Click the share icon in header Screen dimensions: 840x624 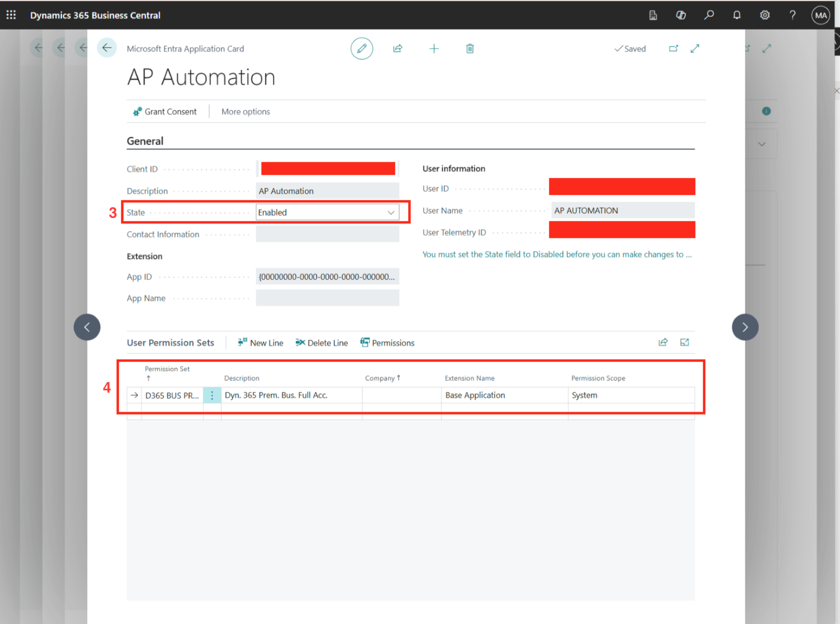coord(397,49)
